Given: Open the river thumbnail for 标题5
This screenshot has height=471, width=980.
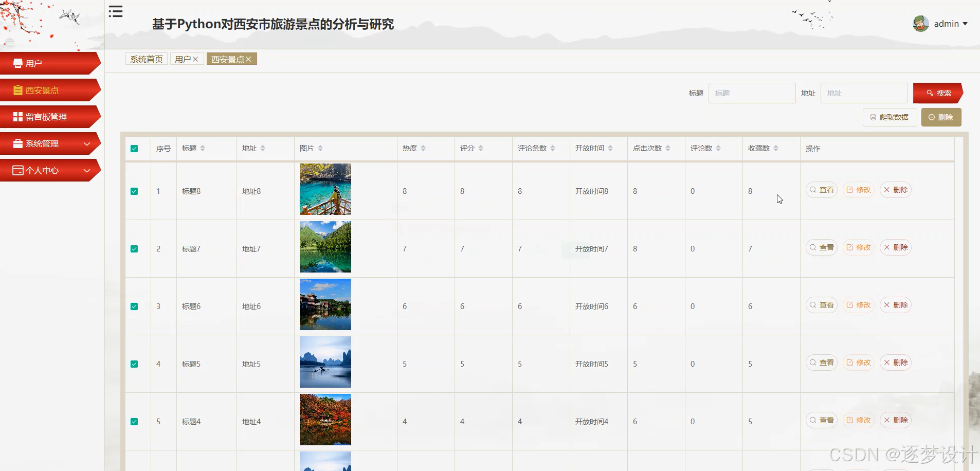Looking at the screenshot, I should coord(325,362).
